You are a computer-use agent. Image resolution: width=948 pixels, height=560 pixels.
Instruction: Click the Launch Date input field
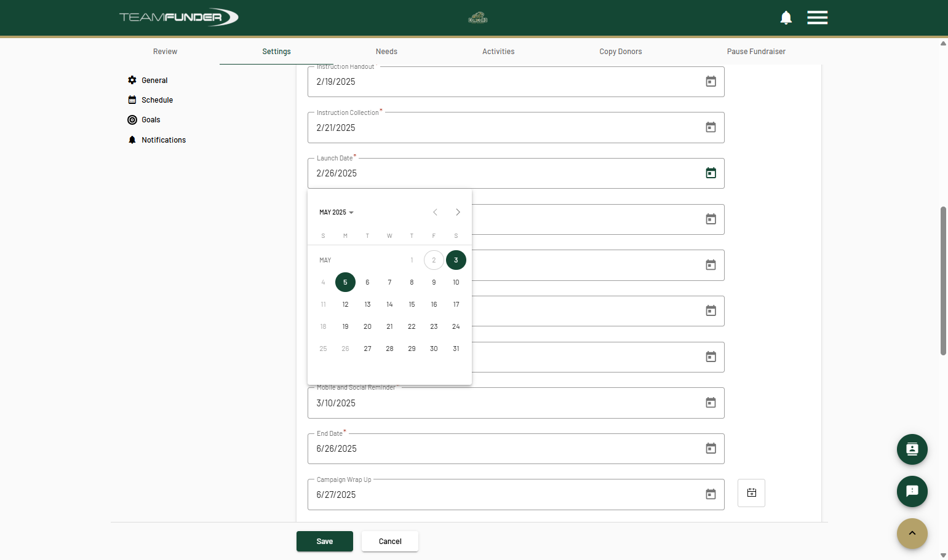tap(516, 173)
